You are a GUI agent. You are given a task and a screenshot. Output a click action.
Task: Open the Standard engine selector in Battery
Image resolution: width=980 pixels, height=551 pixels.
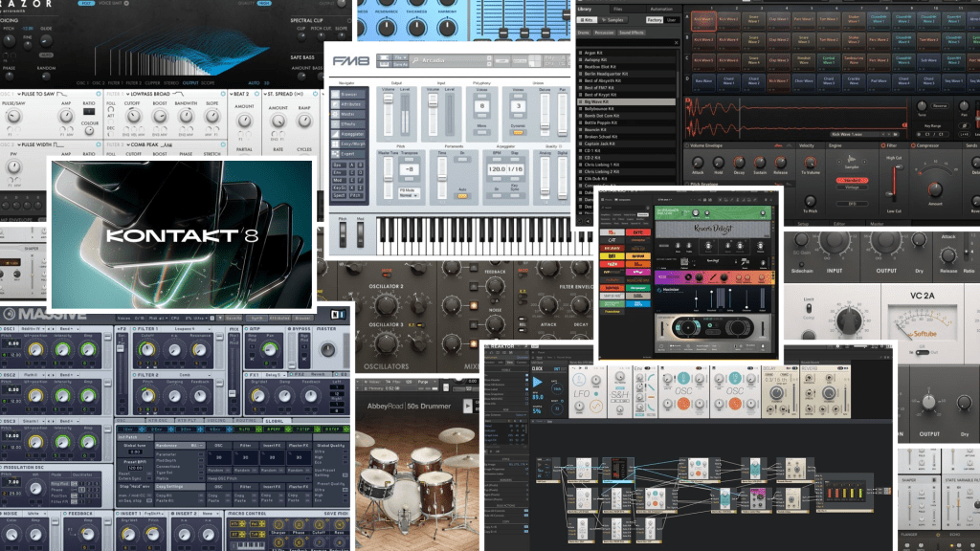point(852,180)
